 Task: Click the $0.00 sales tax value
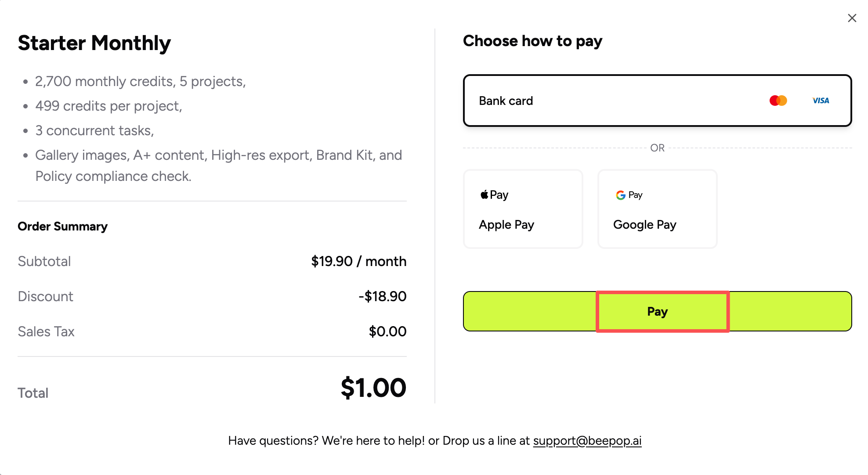click(387, 331)
